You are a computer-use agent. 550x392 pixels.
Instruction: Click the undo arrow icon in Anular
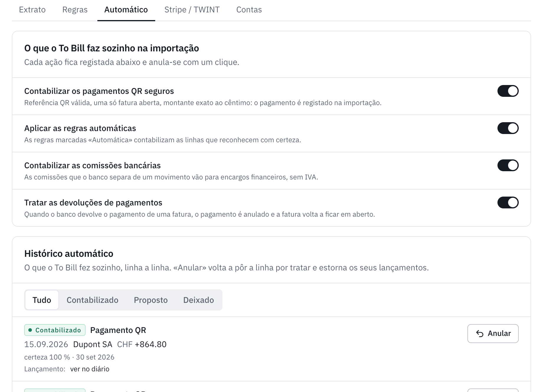[x=480, y=334]
